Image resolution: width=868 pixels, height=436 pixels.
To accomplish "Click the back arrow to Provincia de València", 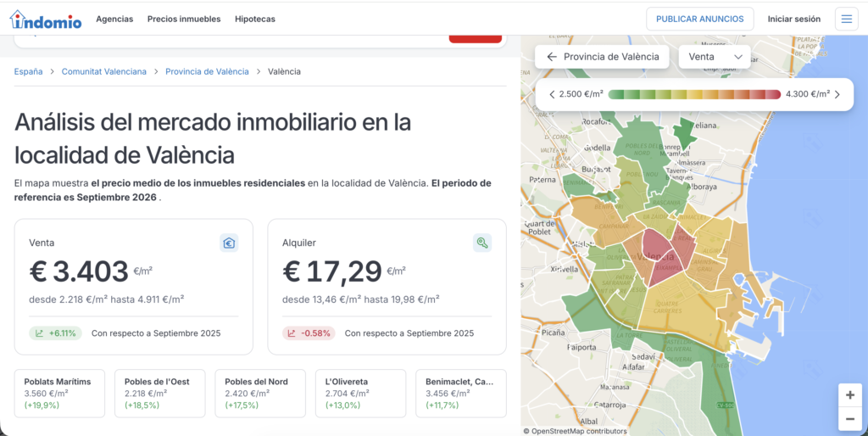I will coord(551,57).
